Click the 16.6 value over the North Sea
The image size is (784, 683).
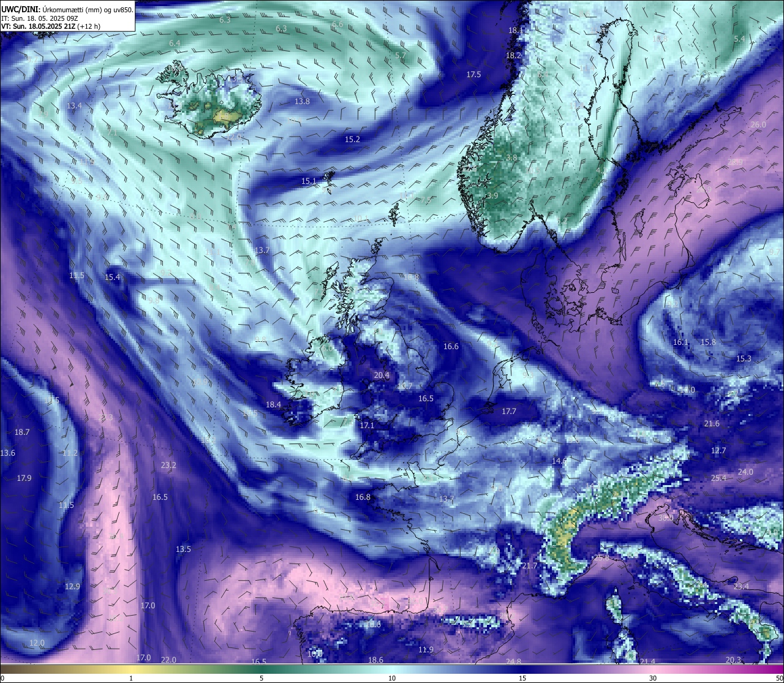click(451, 347)
